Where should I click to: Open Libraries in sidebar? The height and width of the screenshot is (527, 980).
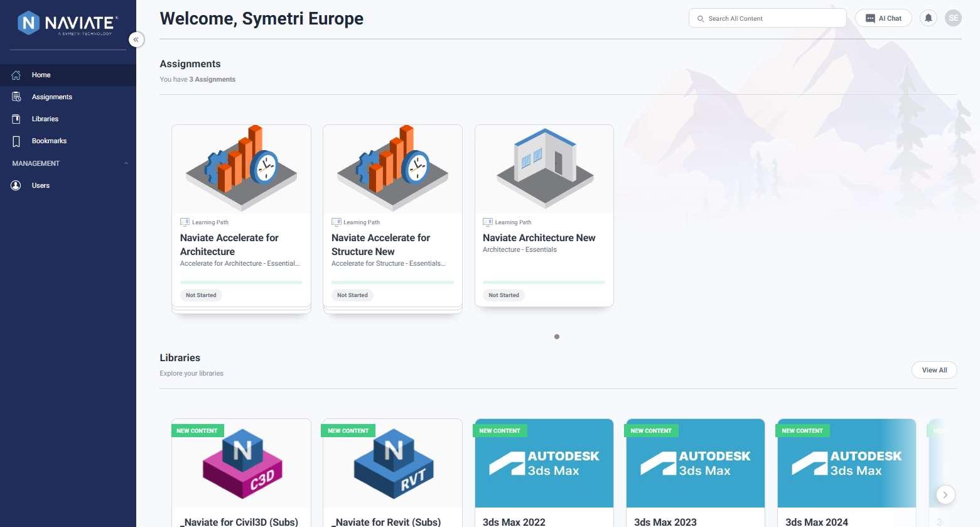pyautogui.click(x=68, y=119)
